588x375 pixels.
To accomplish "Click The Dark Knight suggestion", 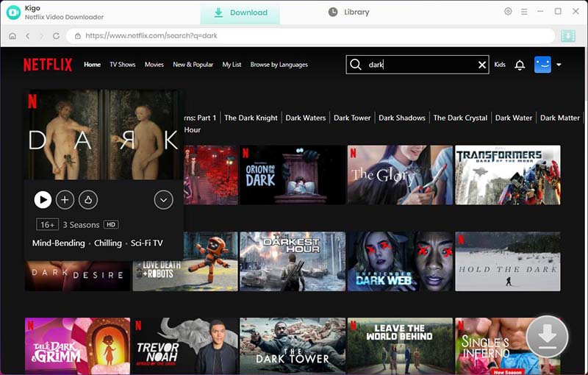I will pos(251,118).
